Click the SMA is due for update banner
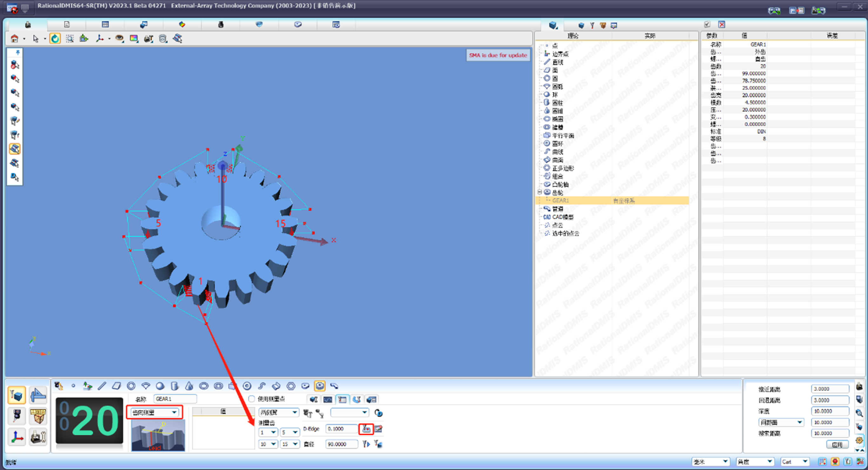Image resolution: width=868 pixels, height=470 pixels. pos(498,55)
